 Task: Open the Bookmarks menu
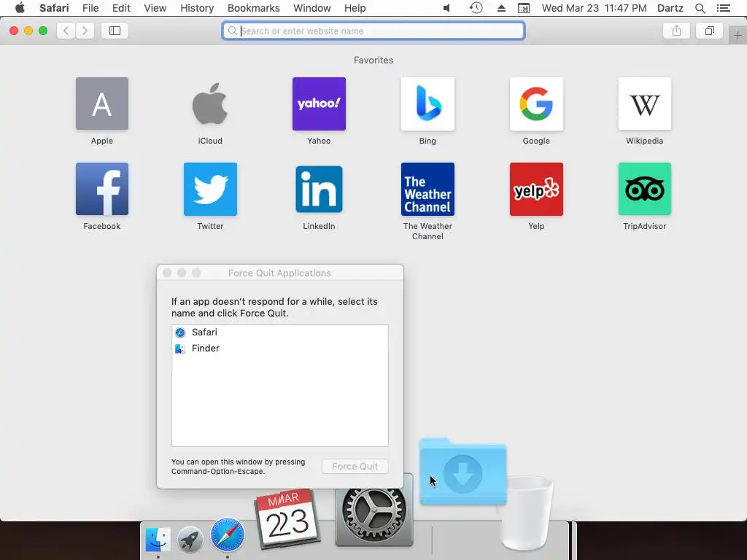point(253,8)
